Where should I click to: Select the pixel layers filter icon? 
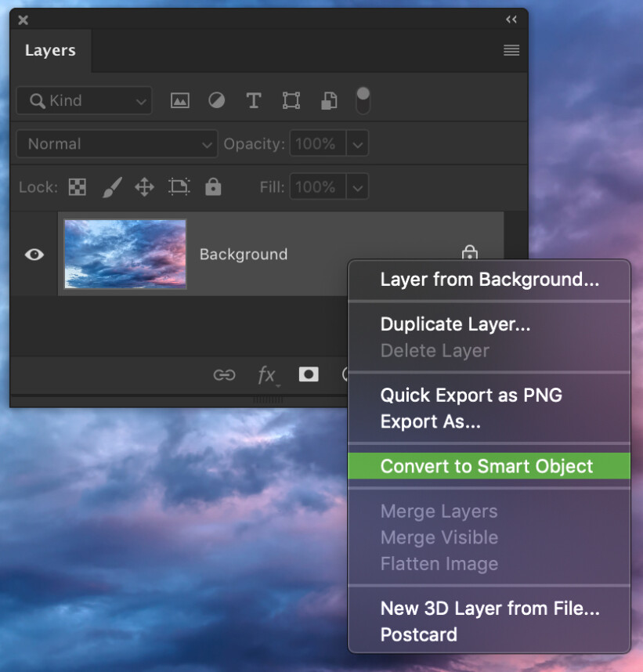(x=179, y=100)
